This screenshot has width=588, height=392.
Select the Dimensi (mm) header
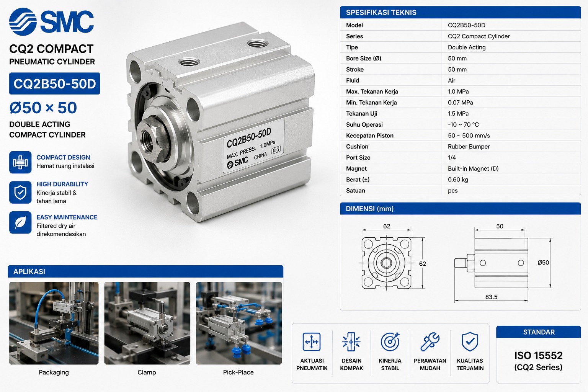pyautogui.click(x=460, y=209)
